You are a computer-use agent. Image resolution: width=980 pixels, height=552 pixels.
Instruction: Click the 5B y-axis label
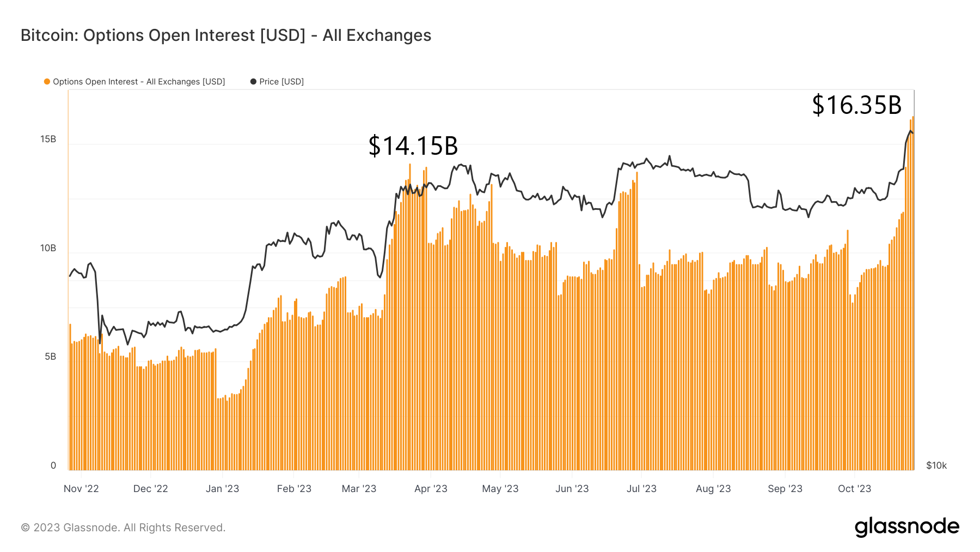[50, 357]
